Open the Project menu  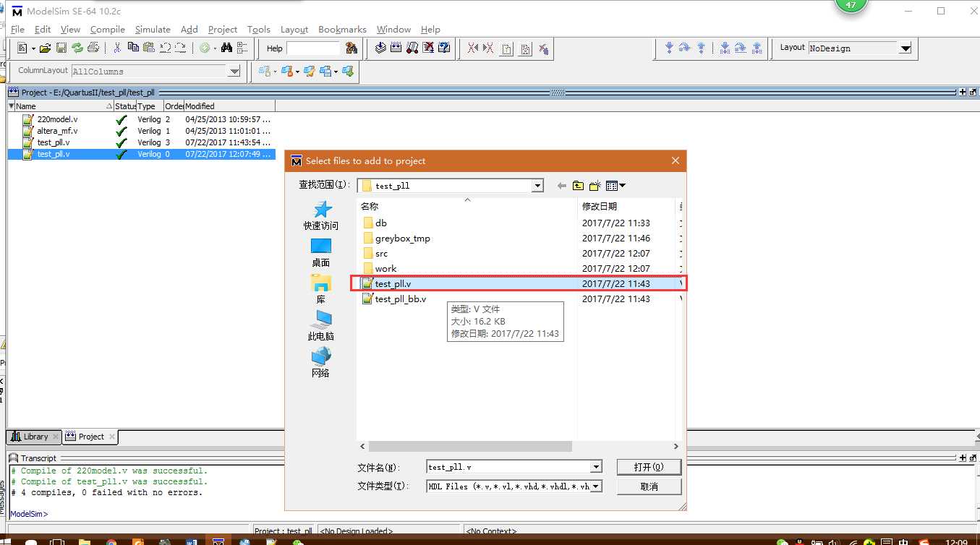[x=223, y=30]
